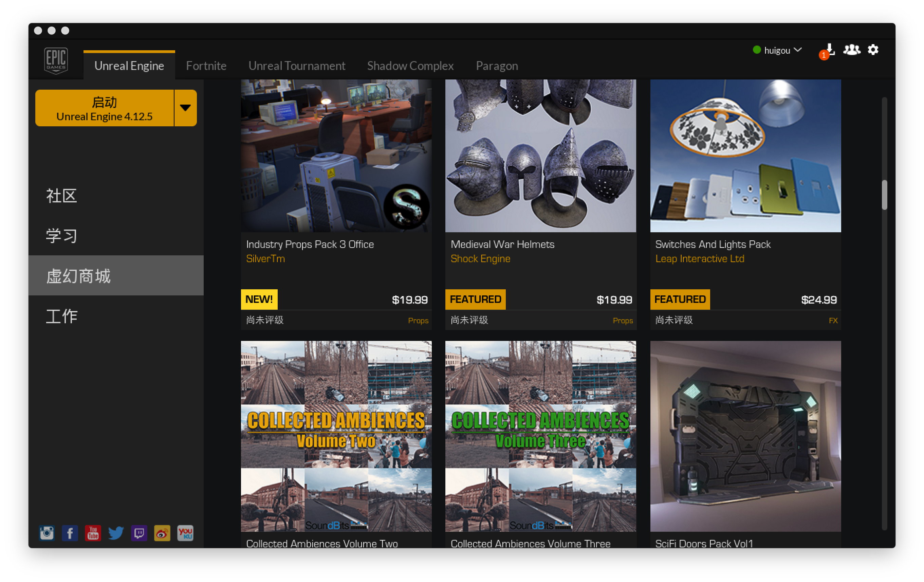Screen dimensions: 924x582
Task: Select 学习 in the sidebar
Action: (61, 235)
